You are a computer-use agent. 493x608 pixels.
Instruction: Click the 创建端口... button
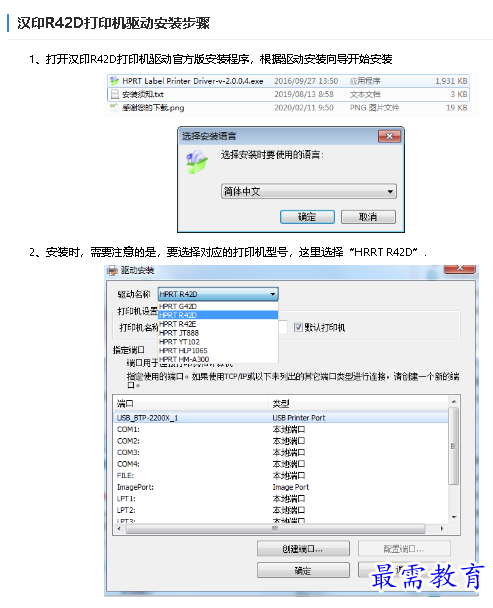click(x=303, y=549)
